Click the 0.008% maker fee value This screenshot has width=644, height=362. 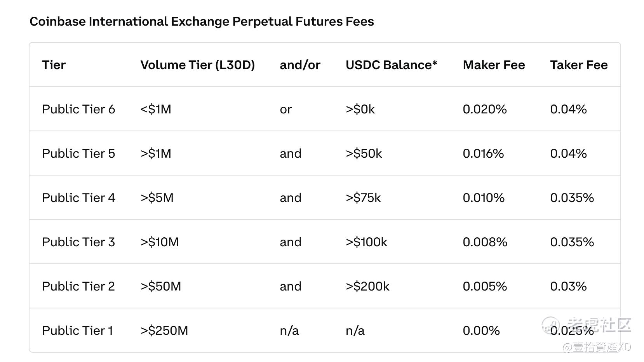[485, 242]
